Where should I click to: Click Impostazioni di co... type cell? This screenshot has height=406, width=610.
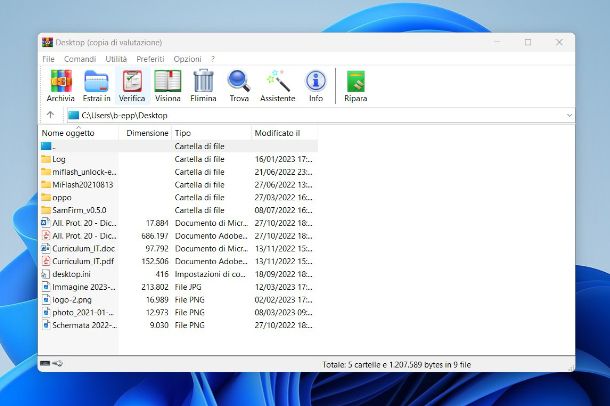pos(210,274)
